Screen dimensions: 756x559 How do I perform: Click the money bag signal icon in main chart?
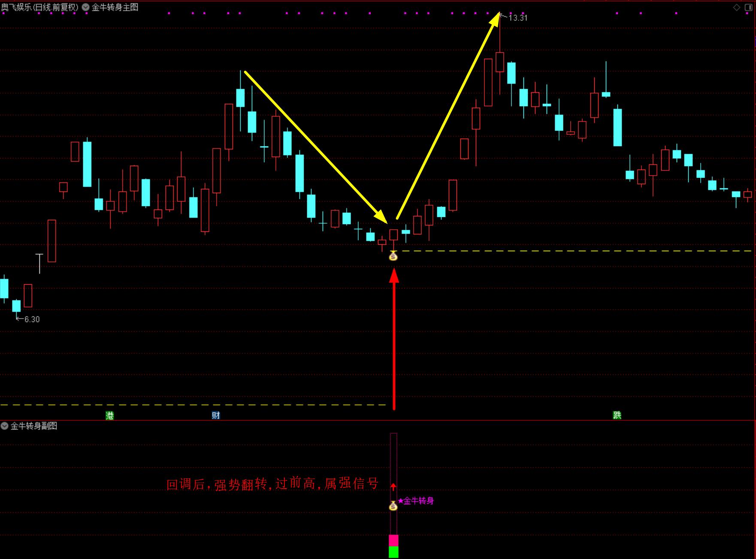[393, 256]
